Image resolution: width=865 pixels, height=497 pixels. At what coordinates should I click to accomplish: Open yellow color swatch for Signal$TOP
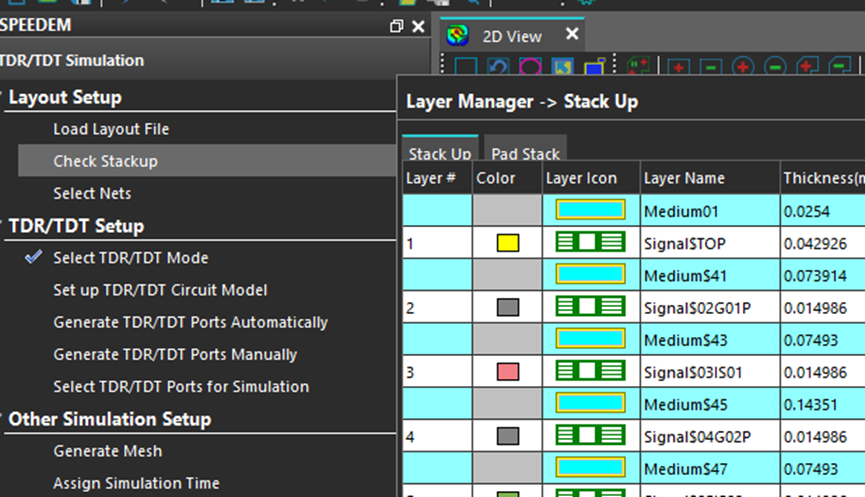(508, 243)
